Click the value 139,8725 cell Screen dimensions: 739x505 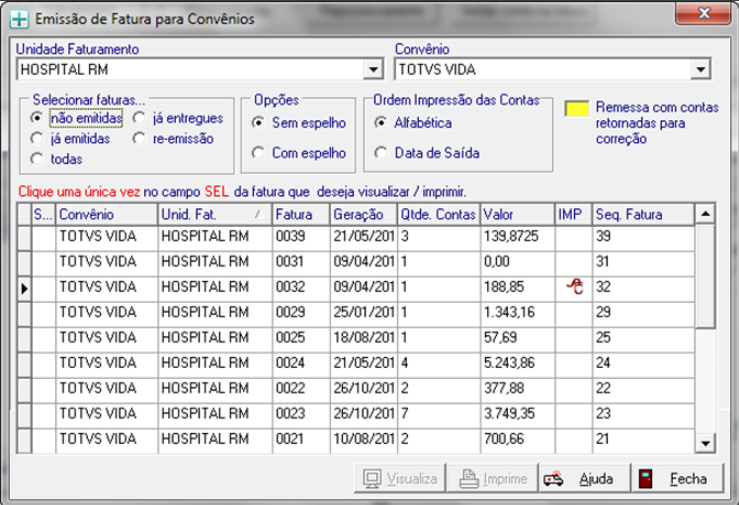(517, 236)
